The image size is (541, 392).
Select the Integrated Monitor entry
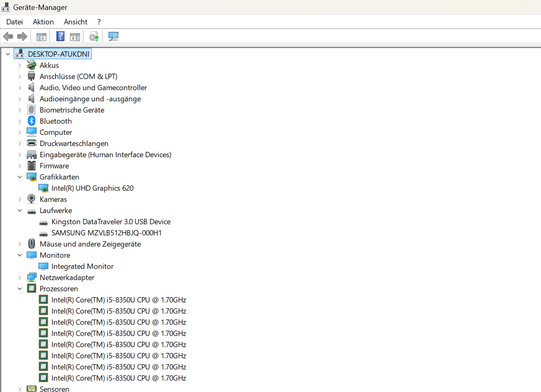point(83,266)
